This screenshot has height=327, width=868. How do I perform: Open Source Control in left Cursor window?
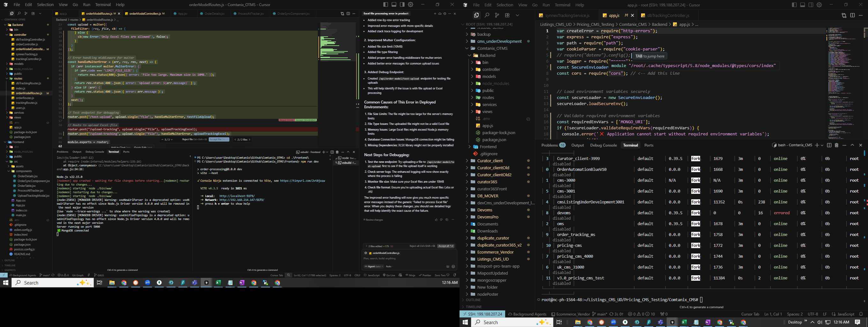(26, 13)
